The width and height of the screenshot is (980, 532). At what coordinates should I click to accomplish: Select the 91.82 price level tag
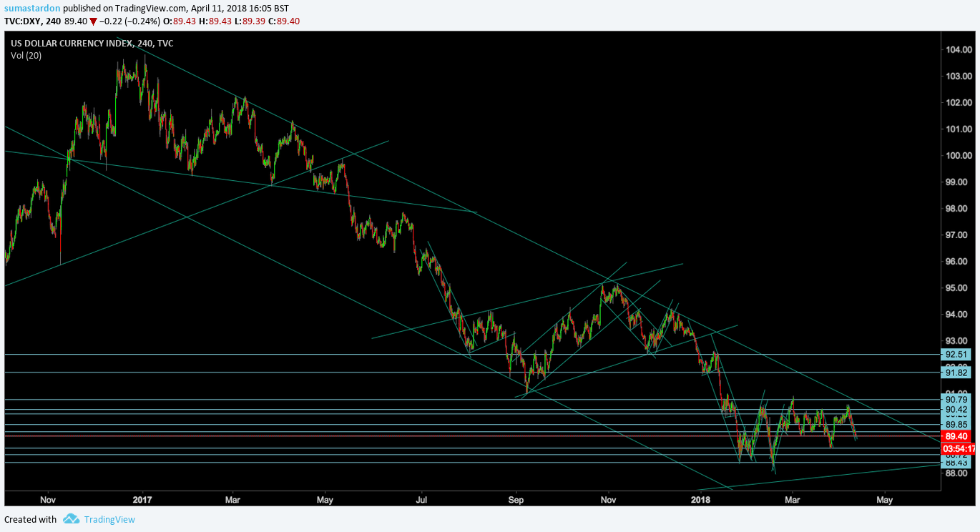[x=956, y=373]
